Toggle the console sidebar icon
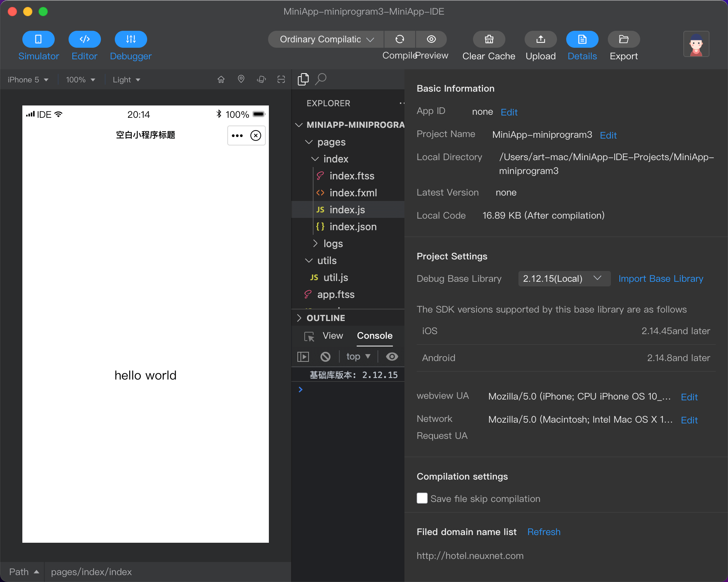This screenshot has width=728, height=582. (x=303, y=357)
